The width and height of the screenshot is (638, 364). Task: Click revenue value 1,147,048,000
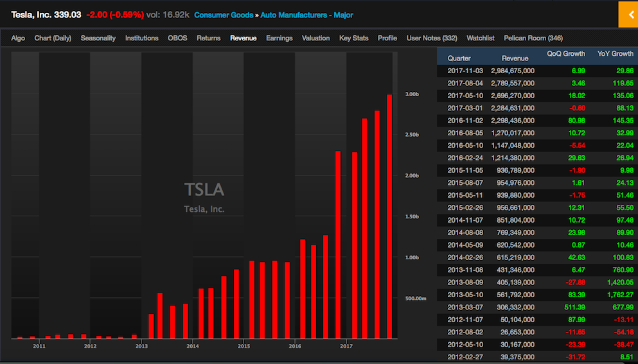[513, 146]
